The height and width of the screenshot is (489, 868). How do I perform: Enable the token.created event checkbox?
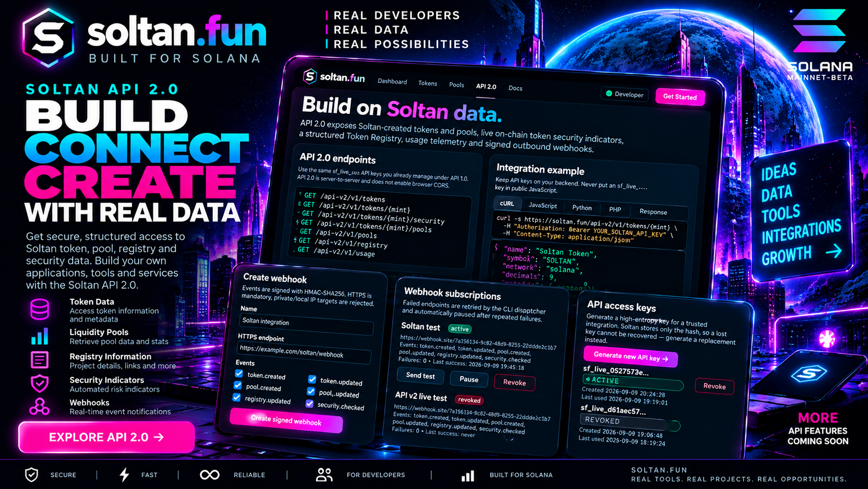click(x=239, y=373)
